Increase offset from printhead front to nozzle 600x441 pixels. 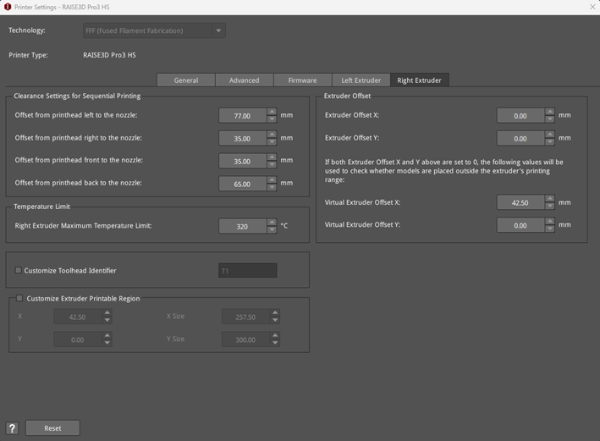(271, 156)
